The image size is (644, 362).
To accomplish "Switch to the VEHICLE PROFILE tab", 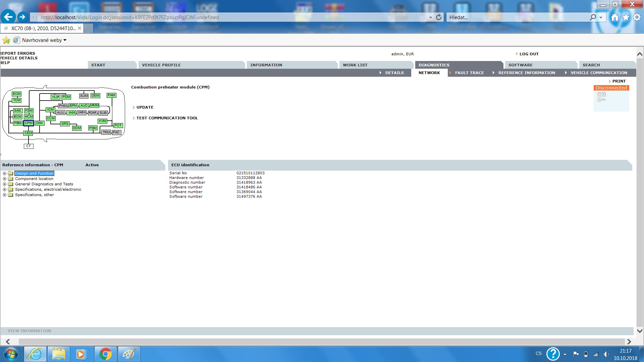I will point(161,65).
